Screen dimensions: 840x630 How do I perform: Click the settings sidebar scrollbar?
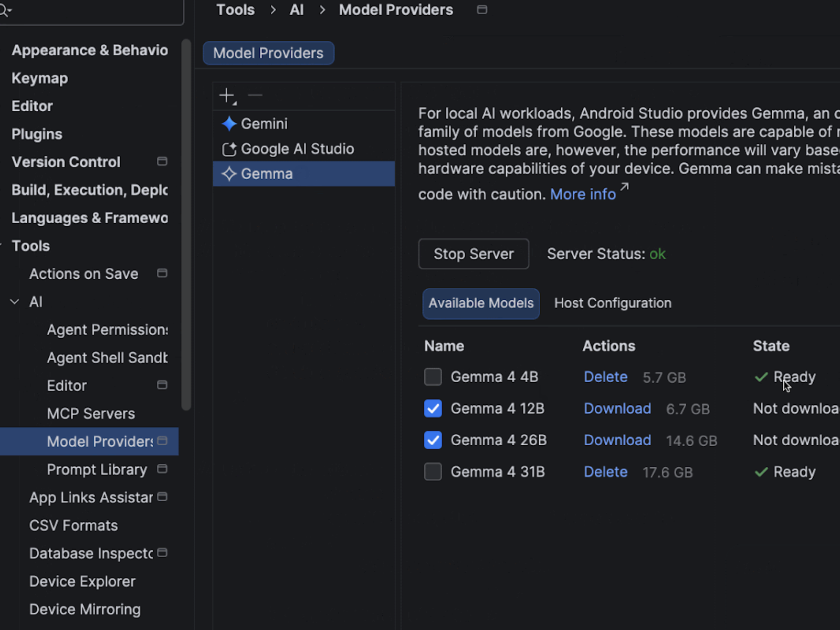[x=186, y=225]
